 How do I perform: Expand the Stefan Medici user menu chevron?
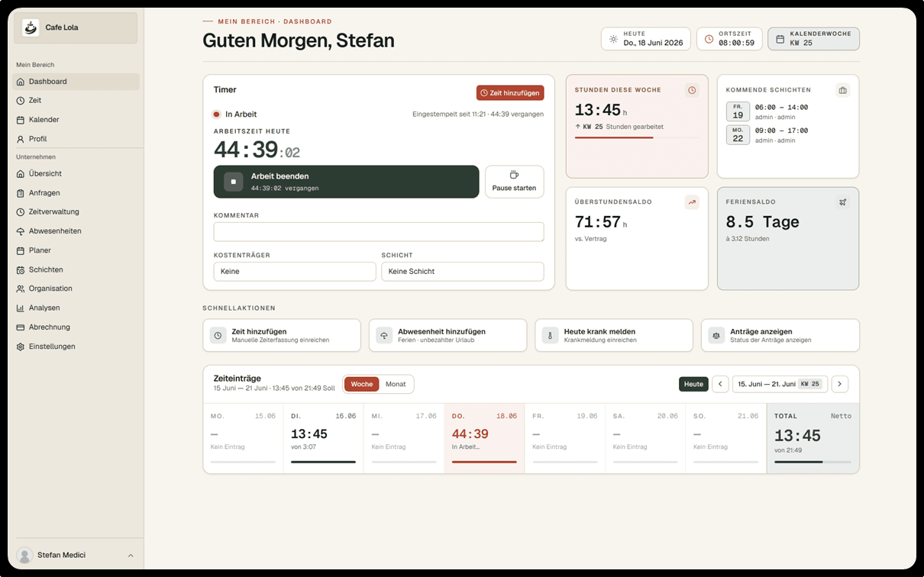tap(131, 556)
